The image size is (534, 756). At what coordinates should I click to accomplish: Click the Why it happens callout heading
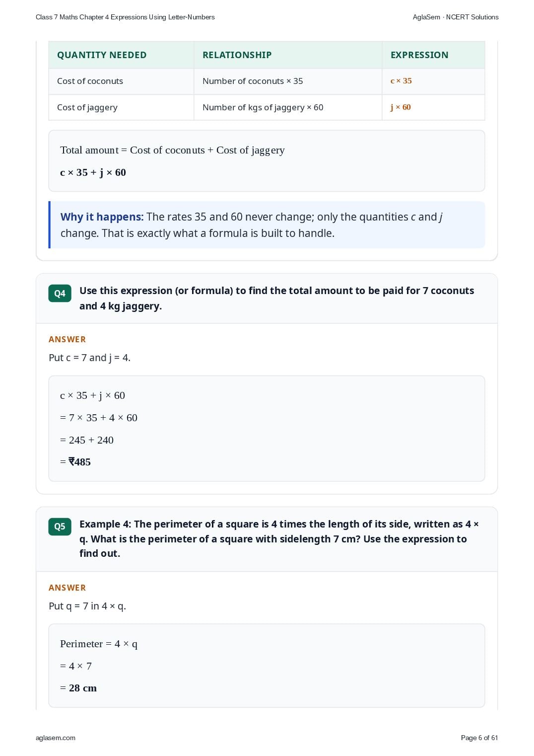click(x=102, y=217)
